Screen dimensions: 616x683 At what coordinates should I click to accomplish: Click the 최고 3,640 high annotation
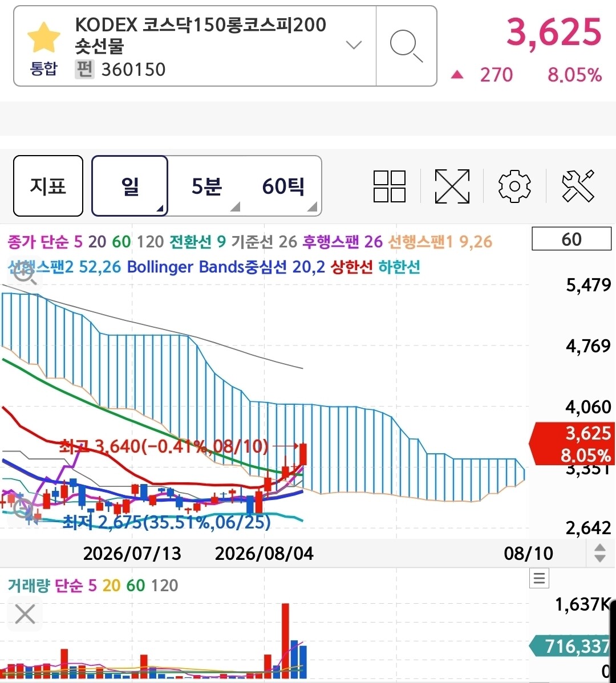click(164, 446)
